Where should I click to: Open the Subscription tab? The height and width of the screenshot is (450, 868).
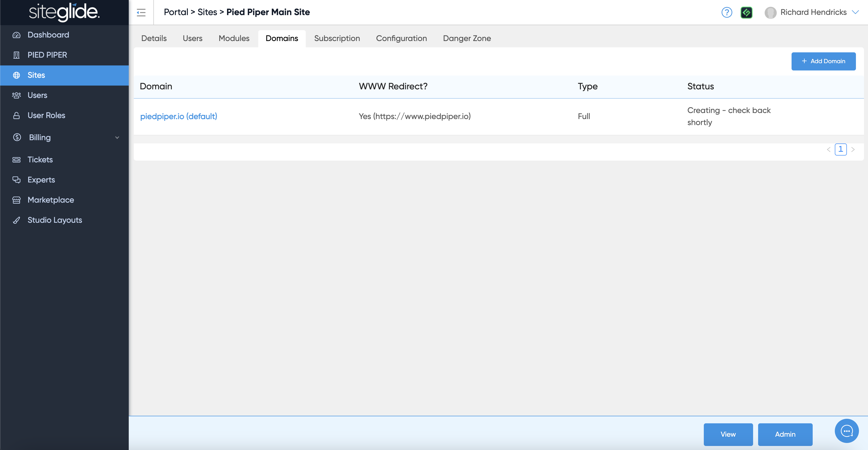tap(337, 39)
